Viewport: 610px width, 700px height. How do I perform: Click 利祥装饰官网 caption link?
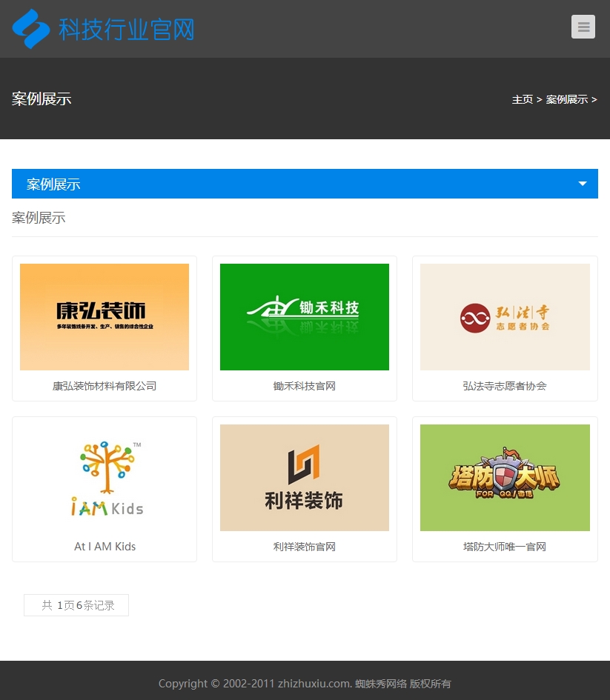coord(305,547)
